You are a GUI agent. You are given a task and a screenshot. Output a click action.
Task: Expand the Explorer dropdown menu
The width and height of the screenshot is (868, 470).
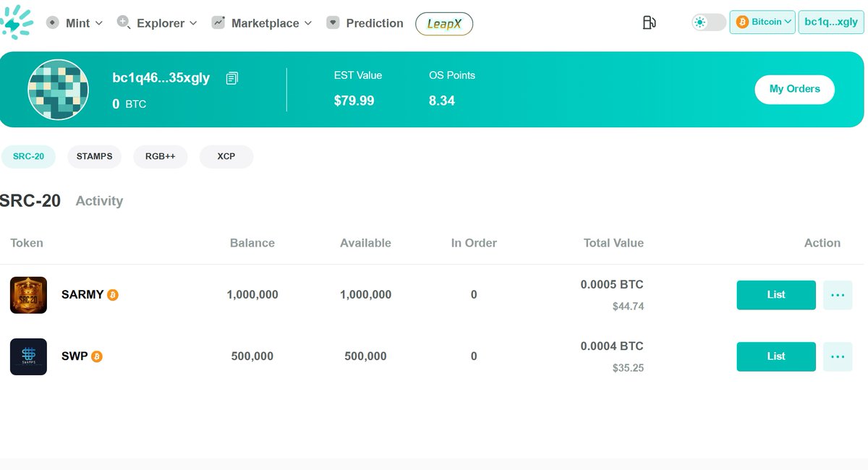point(193,23)
